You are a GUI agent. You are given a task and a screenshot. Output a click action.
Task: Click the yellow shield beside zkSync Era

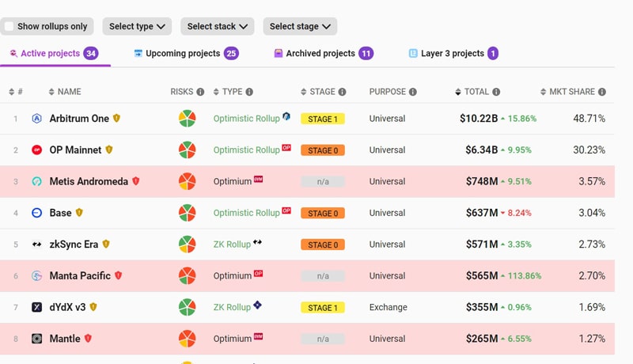coord(106,244)
